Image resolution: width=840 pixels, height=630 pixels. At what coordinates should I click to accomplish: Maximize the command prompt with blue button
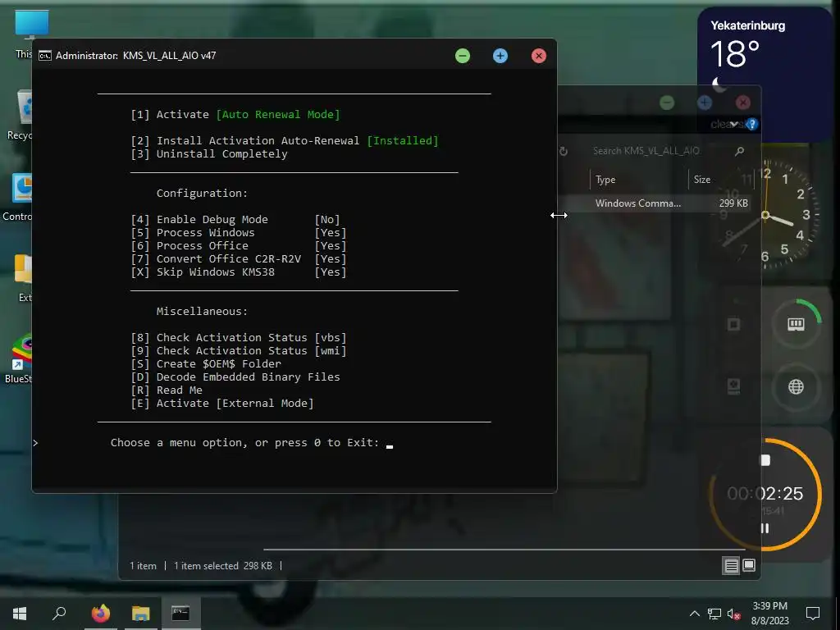[x=500, y=56]
